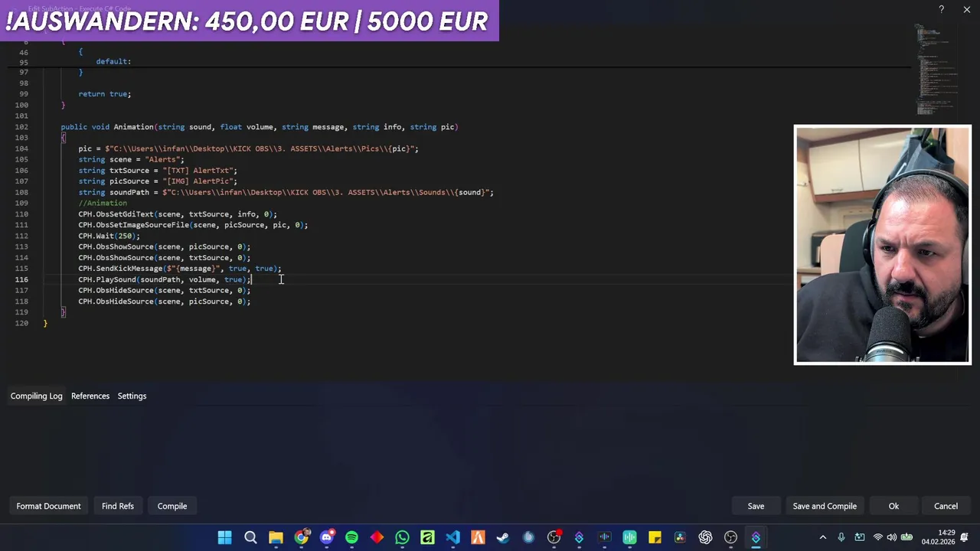The image size is (980, 551).
Task: Open Wi-Fi network tray icon
Action: point(877,537)
